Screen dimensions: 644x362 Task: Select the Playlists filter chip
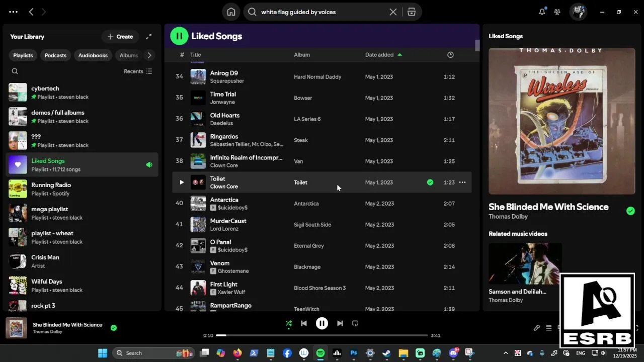(23, 55)
